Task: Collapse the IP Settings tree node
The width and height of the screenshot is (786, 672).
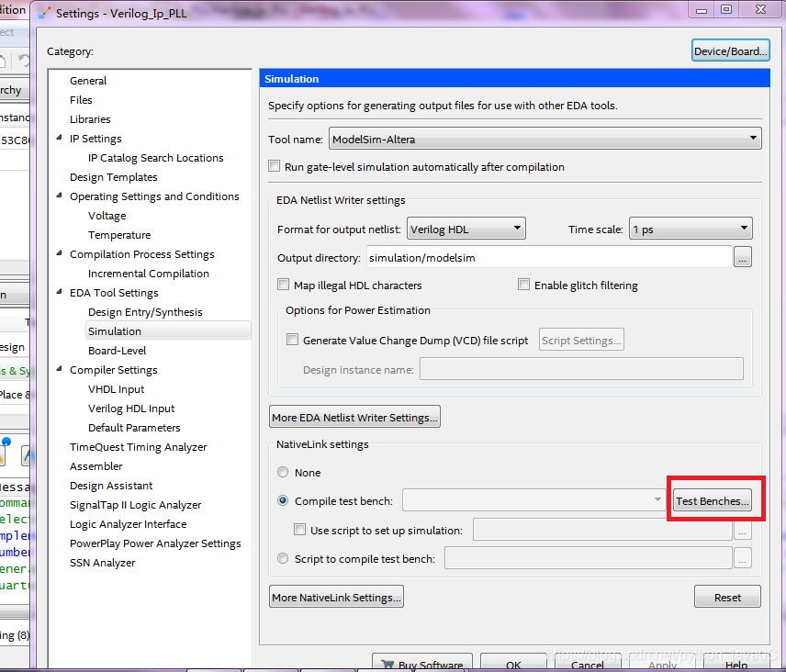Action: pos(59,138)
